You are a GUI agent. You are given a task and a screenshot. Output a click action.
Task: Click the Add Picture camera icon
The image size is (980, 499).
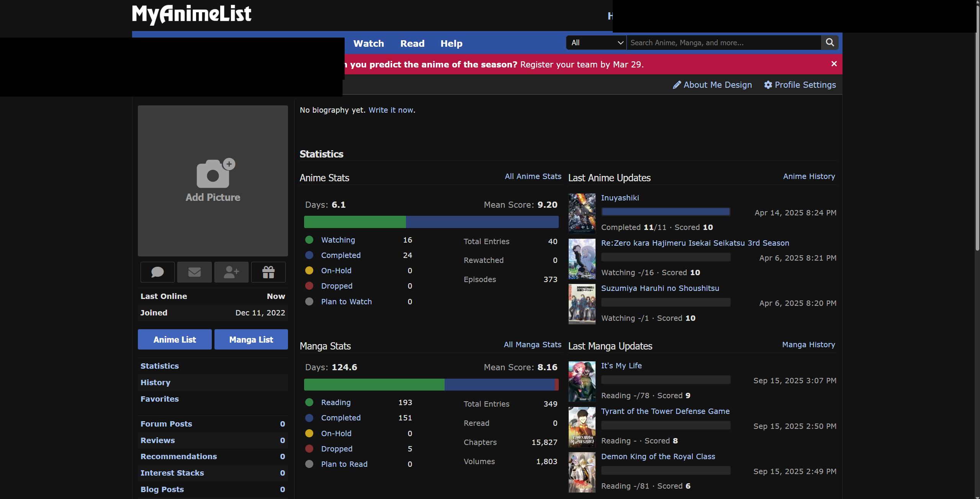213,174
